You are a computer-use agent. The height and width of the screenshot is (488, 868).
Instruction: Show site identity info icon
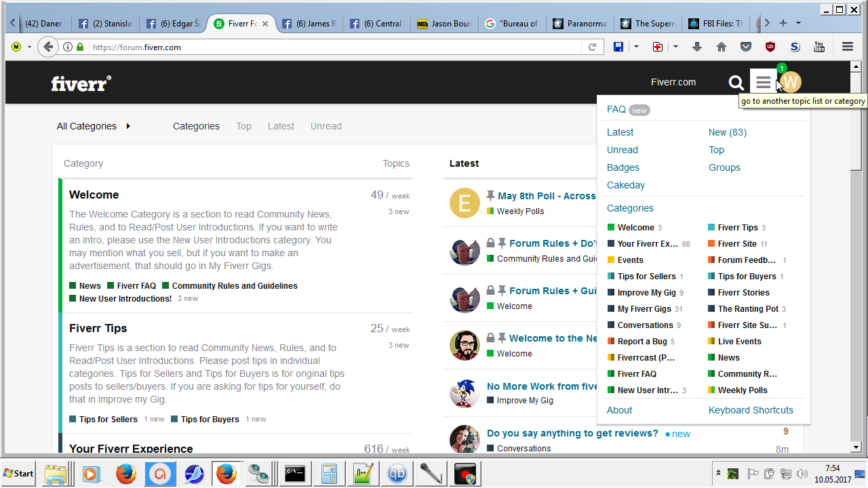(68, 47)
